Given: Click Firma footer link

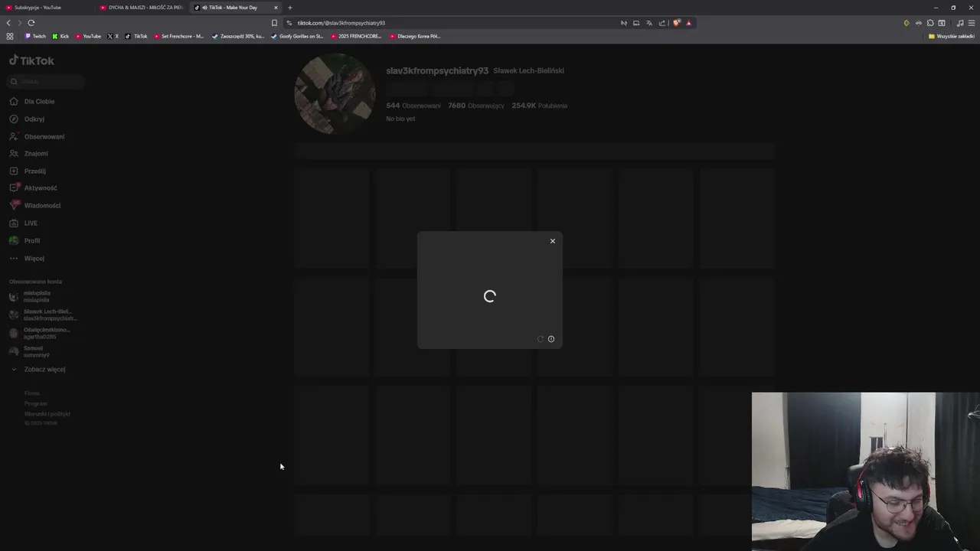Looking at the screenshot, I should pyautogui.click(x=31, y=393).
